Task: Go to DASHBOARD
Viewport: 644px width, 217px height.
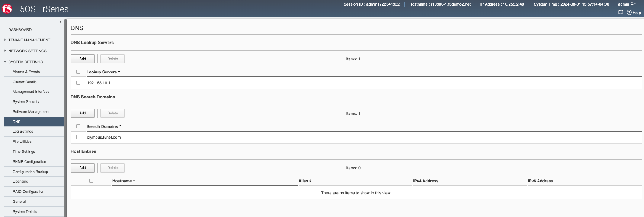Action: click(x=20, y=29)
